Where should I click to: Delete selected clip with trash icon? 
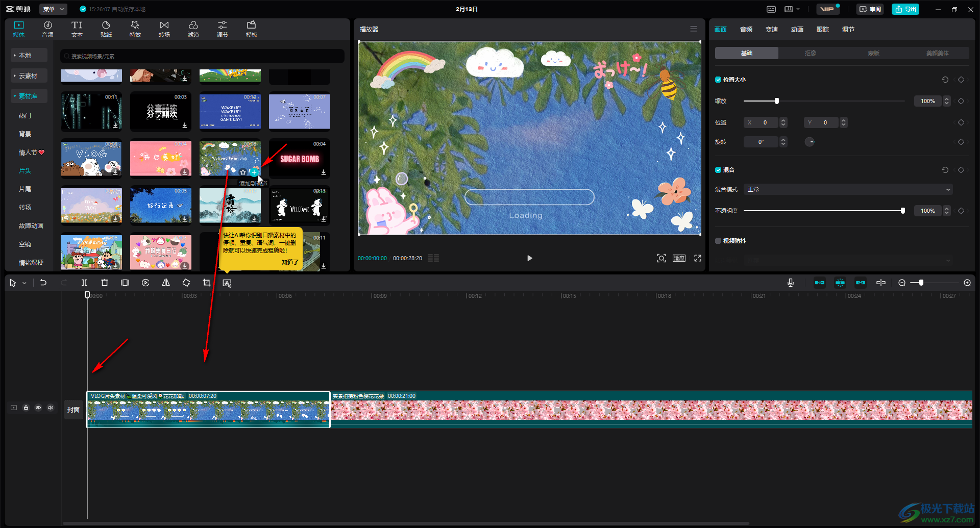(x=105, y=283)
